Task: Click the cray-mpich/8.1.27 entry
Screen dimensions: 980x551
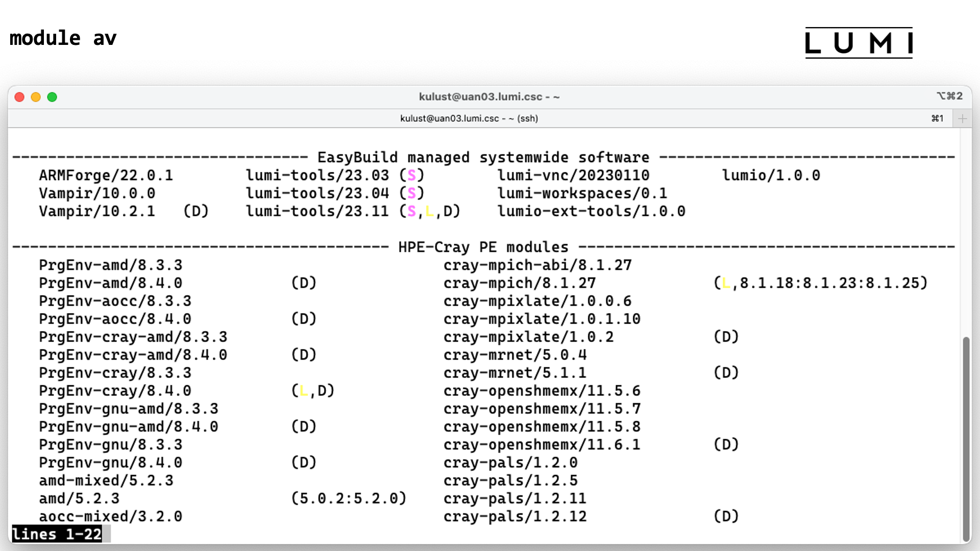Action: 520,283
